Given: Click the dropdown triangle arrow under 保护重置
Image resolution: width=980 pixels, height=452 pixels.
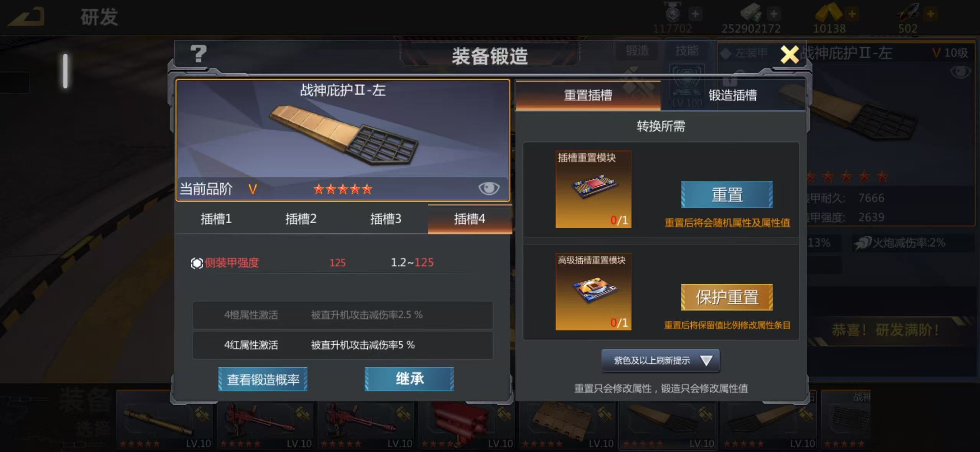Looking at the screenshot, I should click(706, 360).
